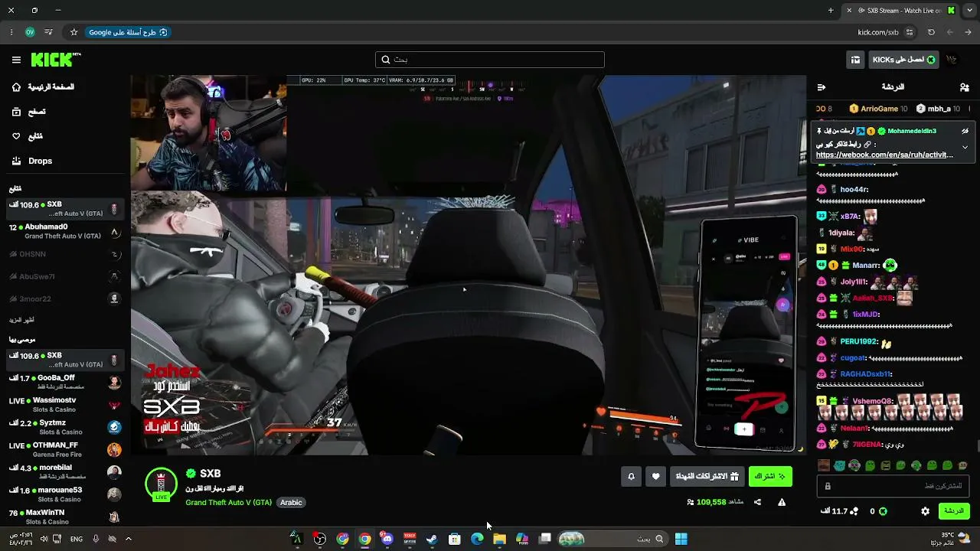
Task: Open the OTHMAN_FF Garena Free Fire channel
Action: click(64, 449)
